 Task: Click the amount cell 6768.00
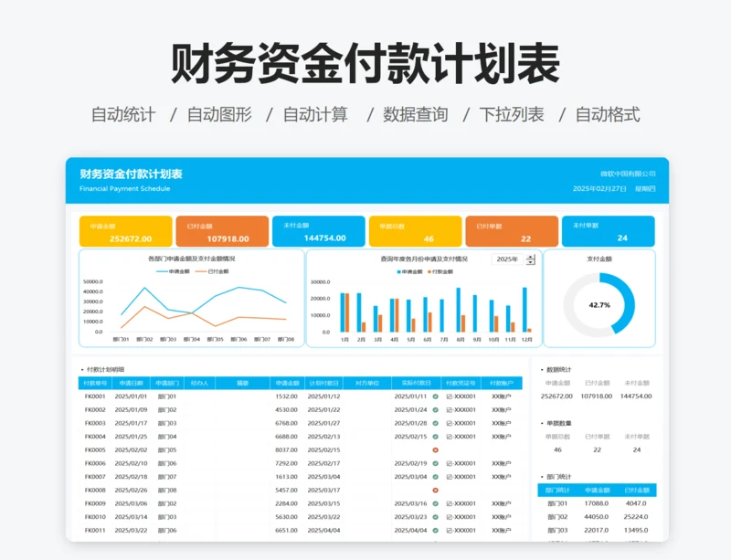[x=286, y=423]
